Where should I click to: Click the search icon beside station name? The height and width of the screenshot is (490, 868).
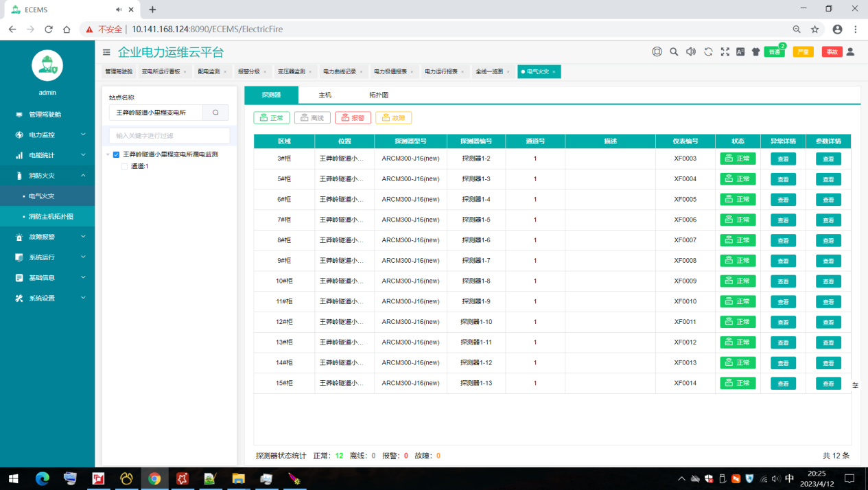click(x=215, y=113)
